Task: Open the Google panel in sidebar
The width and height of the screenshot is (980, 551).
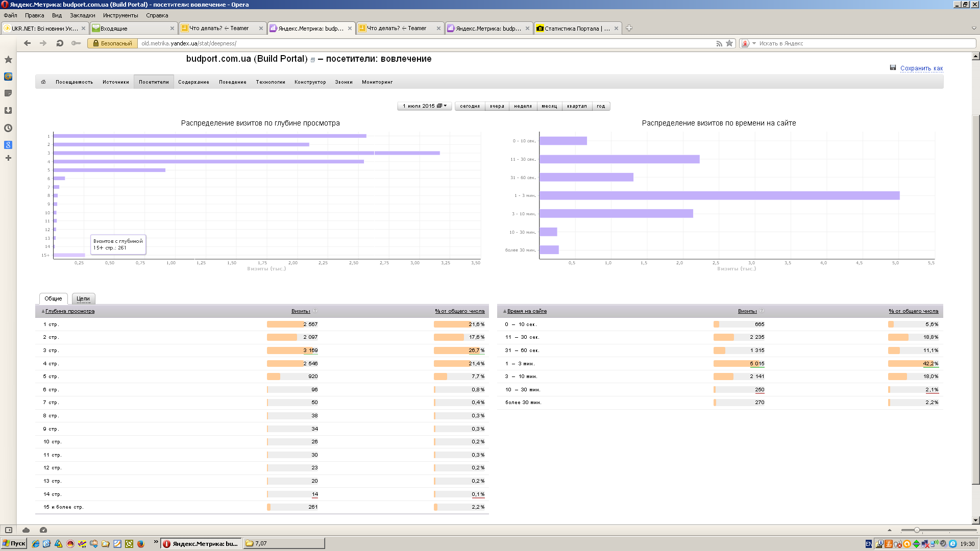Action: (8, 145)
